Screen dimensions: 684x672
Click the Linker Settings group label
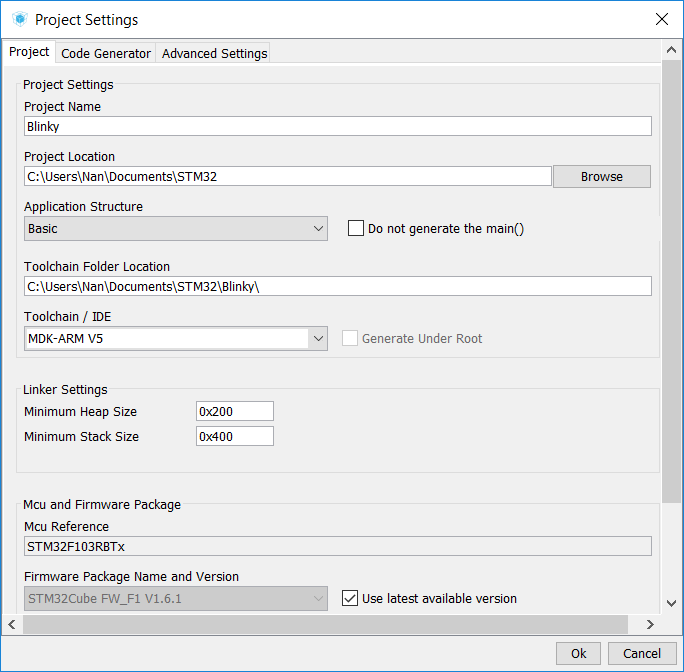click(x=65, y=389)
